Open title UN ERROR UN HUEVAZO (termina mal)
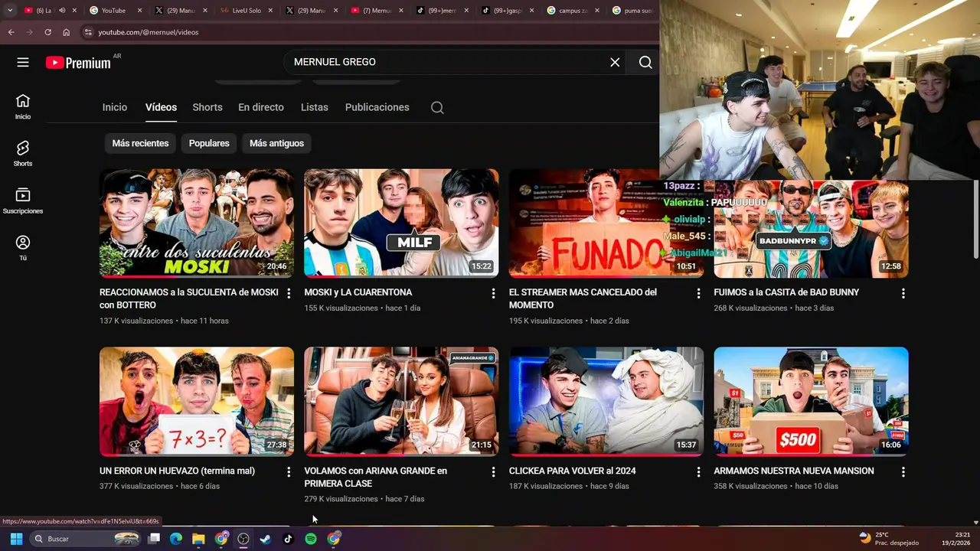This screenshot has width=980, height=551. [x=177, y=471]
